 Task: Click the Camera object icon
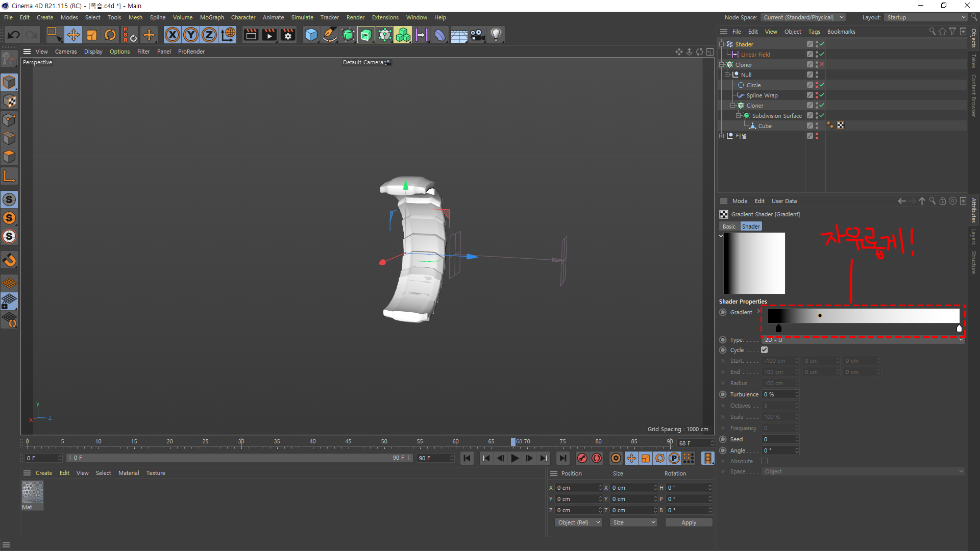pyautogui.click(x=477, y=35)
